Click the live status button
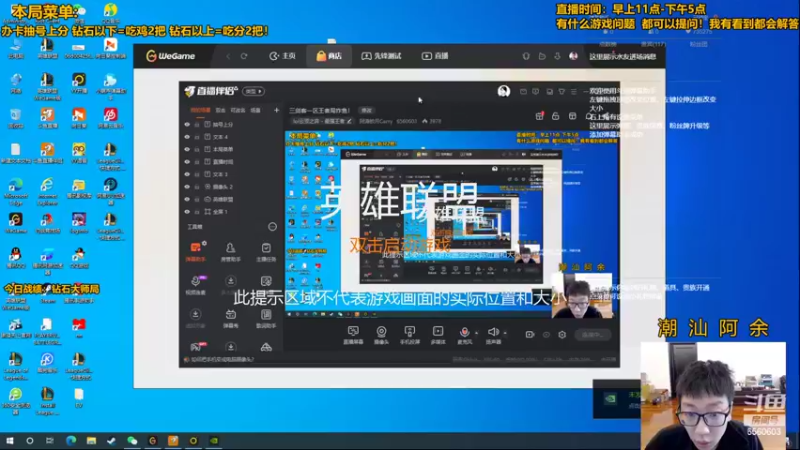This screenshot has height=450, width=800. coord(592,335)
